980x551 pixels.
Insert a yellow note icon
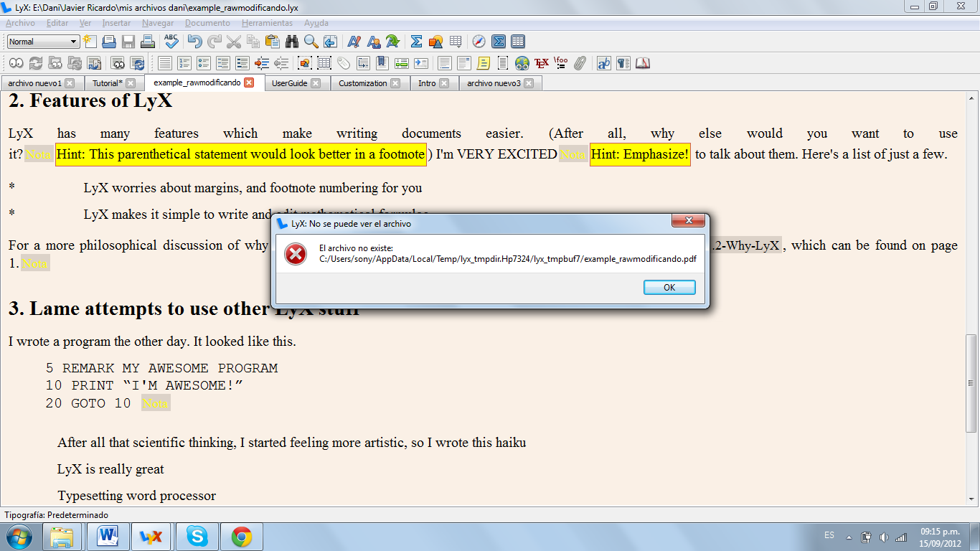[483, 63]
